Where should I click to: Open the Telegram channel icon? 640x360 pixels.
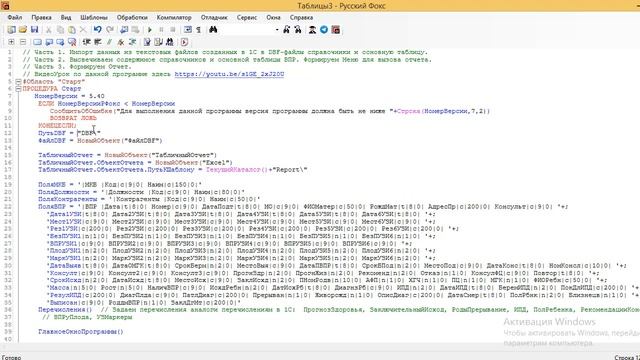tap(324, 29)
